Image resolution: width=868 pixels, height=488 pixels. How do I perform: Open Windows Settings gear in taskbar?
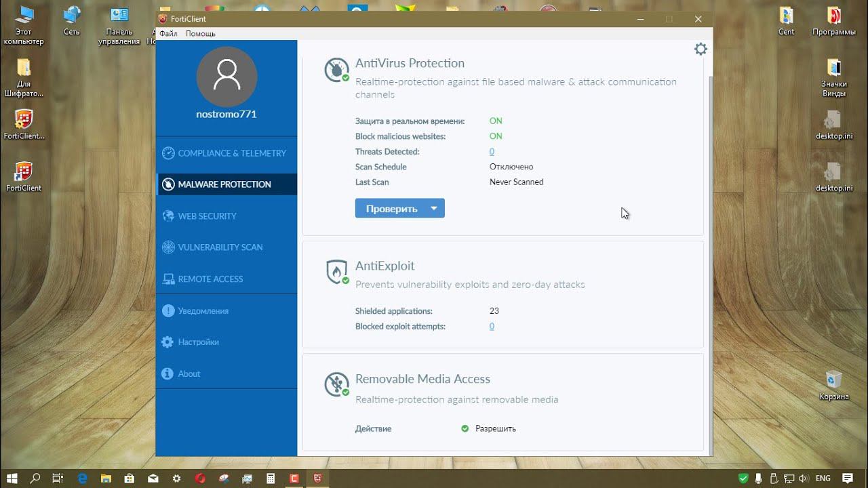point(177,478)
